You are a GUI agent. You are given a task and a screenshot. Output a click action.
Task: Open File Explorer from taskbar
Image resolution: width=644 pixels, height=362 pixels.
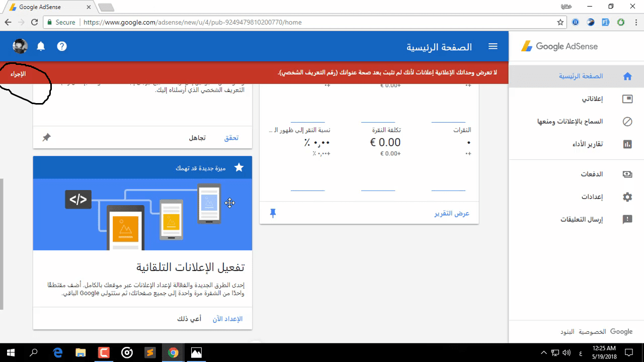tap(81, 352)
